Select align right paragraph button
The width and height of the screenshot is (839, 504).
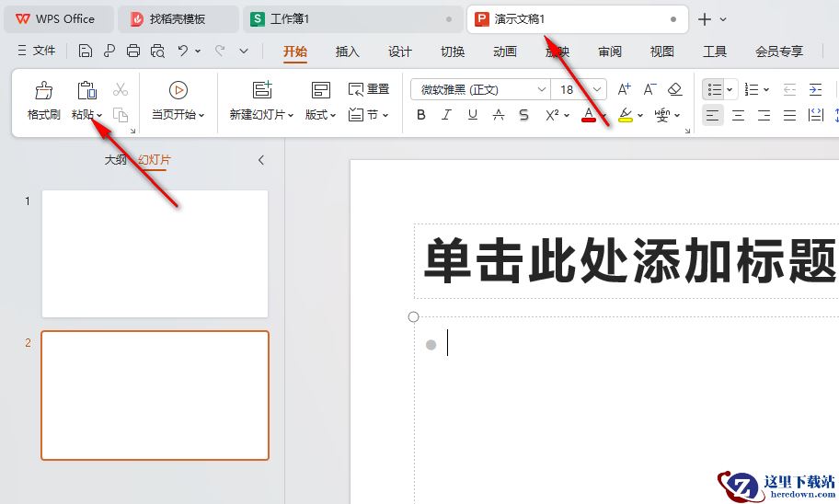764,114
